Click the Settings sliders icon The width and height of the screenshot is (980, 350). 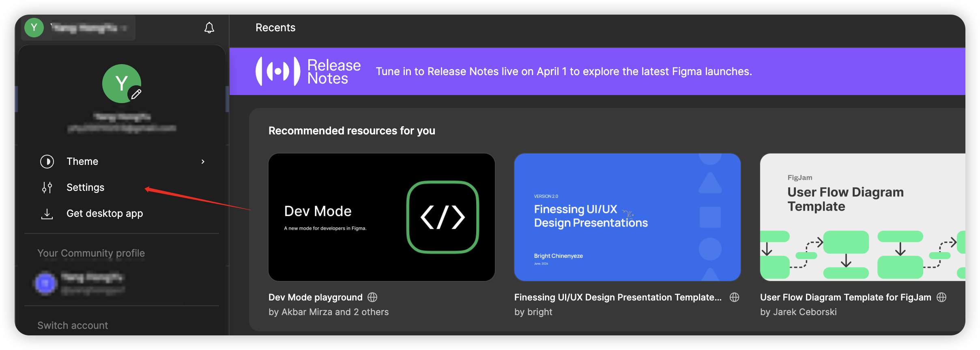(x=47, y=188)
